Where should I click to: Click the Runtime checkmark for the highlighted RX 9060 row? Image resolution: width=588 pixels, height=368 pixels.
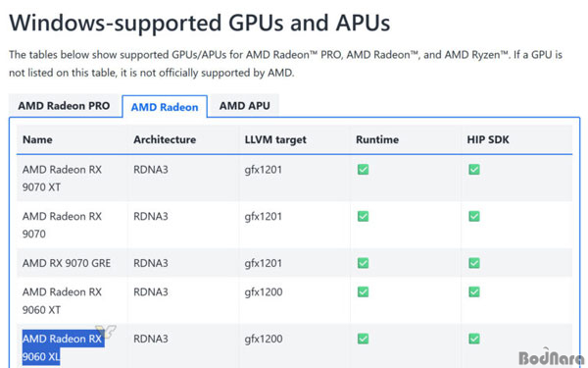(363, 339)
